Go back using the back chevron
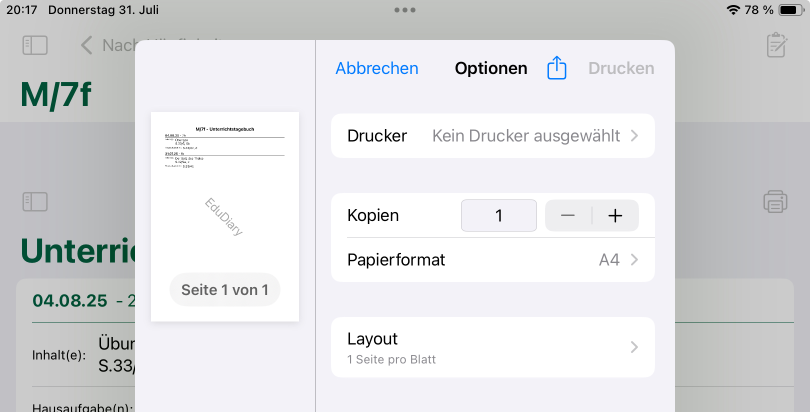810x412 pixels. (x=87, y=45)
